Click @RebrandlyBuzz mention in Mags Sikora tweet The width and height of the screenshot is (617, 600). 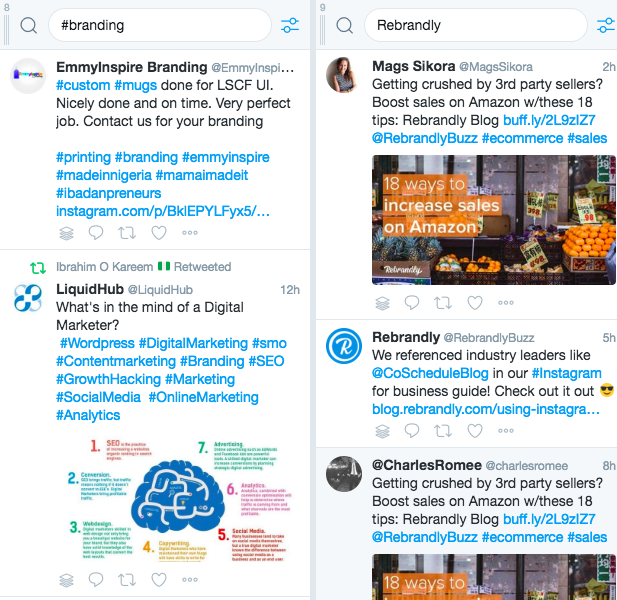[425, 138]
